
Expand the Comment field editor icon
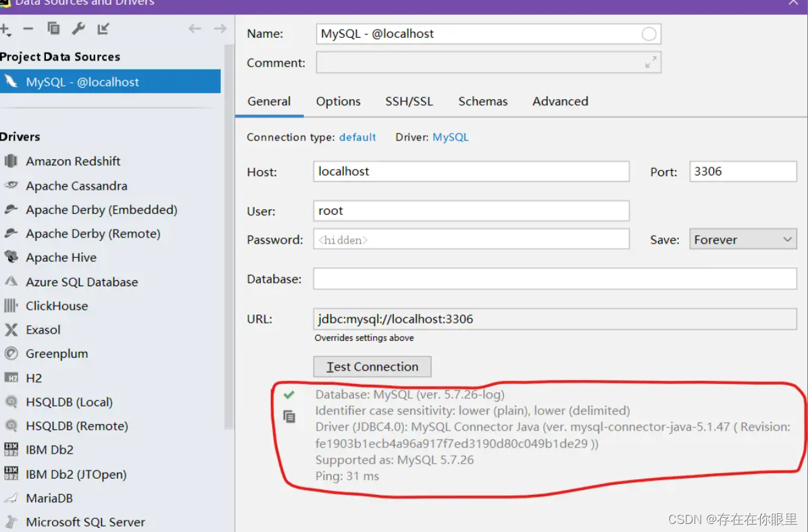tap(650, 61)
